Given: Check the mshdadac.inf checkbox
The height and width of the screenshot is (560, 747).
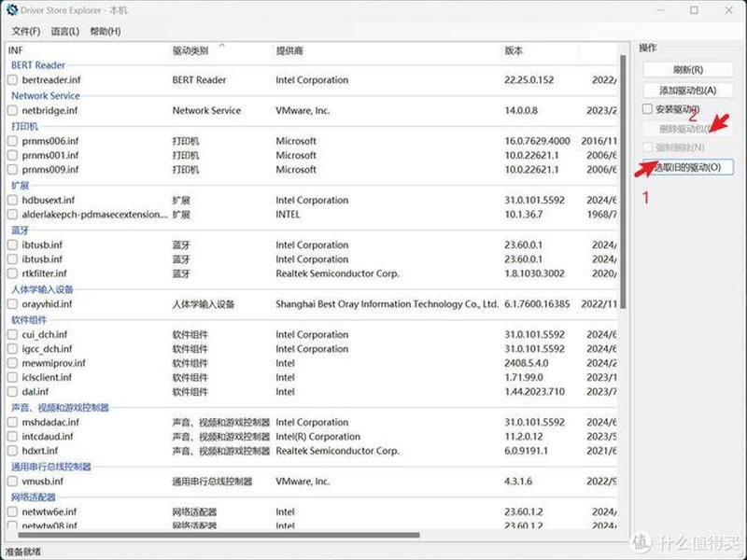Looking at the screenshot, I should [12, 422].
